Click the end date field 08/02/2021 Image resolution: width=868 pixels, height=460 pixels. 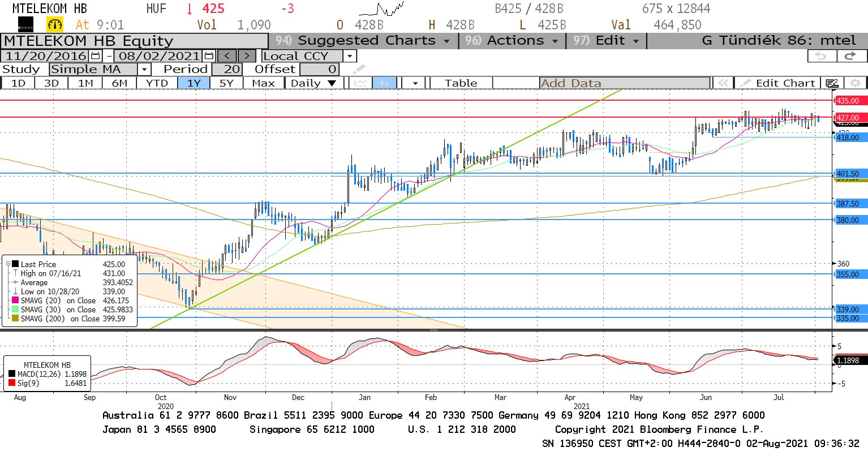[x=158, y=56]
